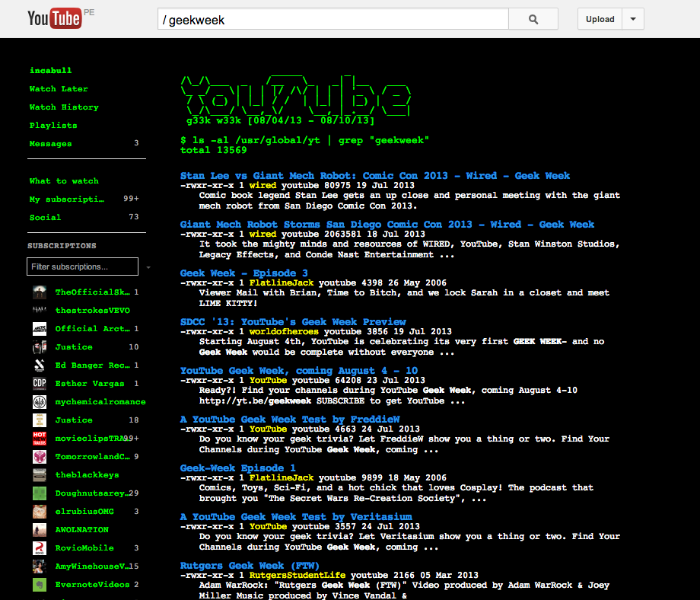Select mychemicalromance subscription name
This screenshot has height=600, width=700.
[x=100, y=402]
